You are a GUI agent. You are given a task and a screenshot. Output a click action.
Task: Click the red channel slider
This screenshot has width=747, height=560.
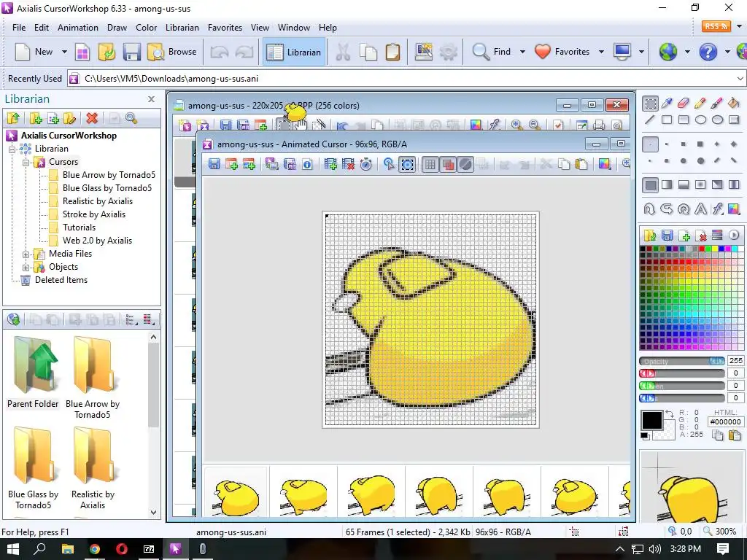[682, 373]
